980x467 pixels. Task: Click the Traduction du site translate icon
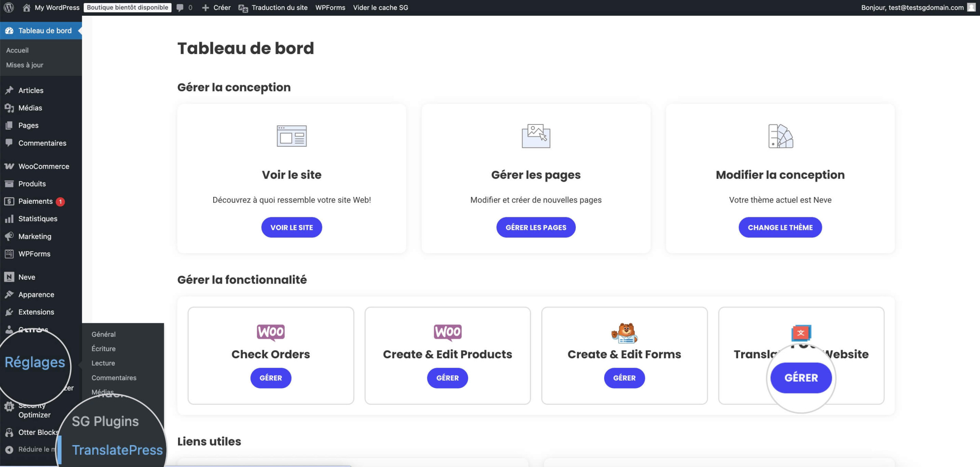coord(243,8)
